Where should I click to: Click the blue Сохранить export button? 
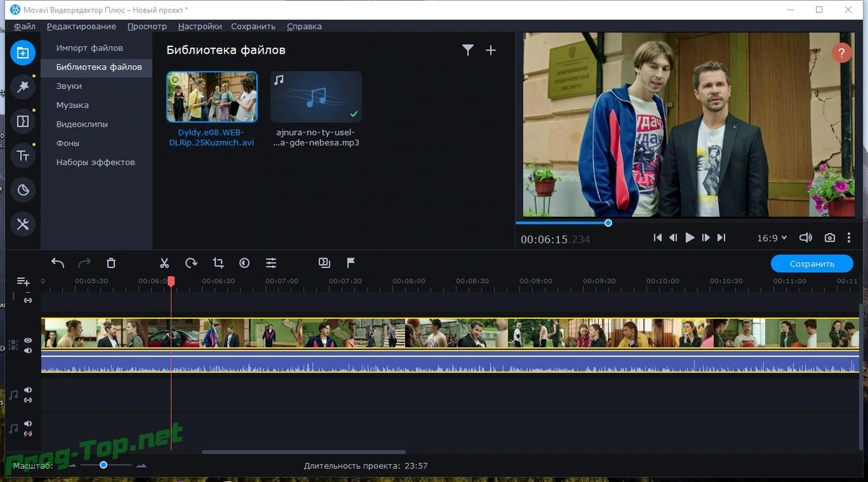[812, 263]
